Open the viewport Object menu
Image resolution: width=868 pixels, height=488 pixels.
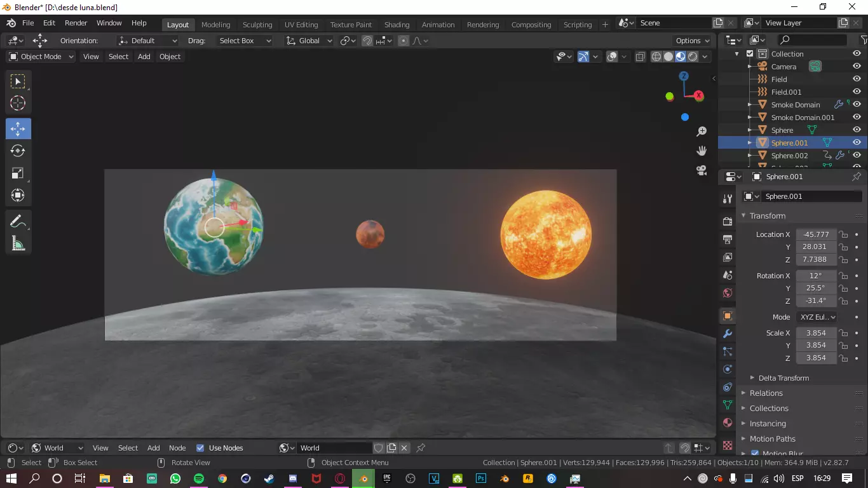tap(170, 57)
